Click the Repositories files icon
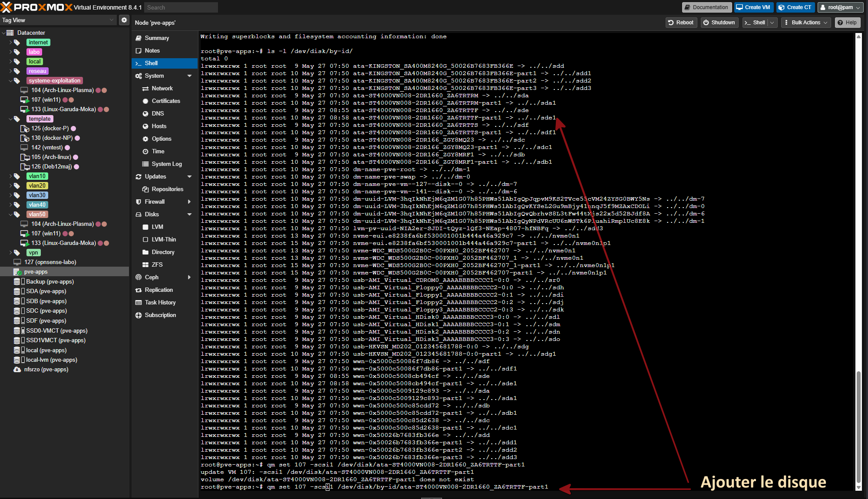 point(145,189)
